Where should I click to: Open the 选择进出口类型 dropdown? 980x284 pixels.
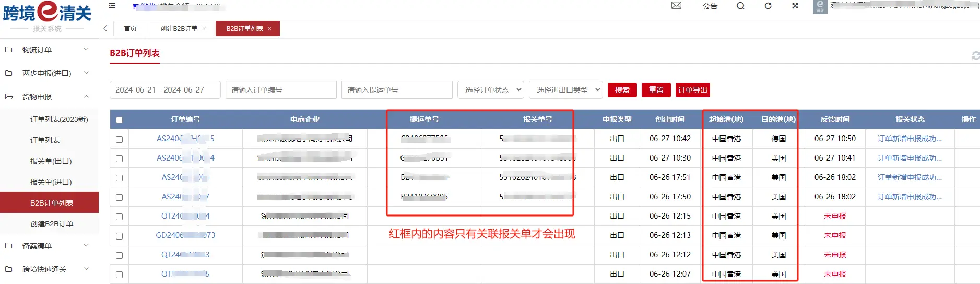coord(565,90)
